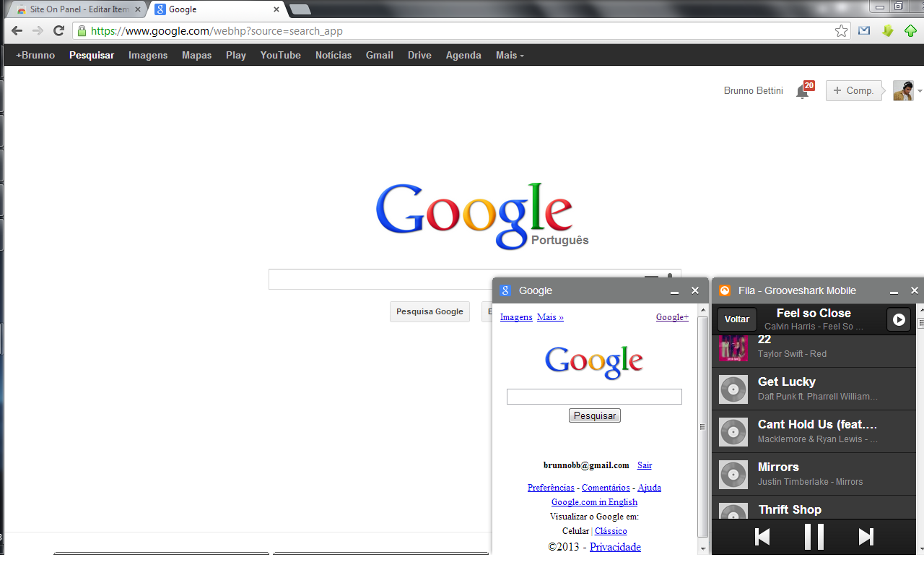Select Thrift Shop in the queue
The width and height of the screenshot is (924, 578).
[814, 508]
